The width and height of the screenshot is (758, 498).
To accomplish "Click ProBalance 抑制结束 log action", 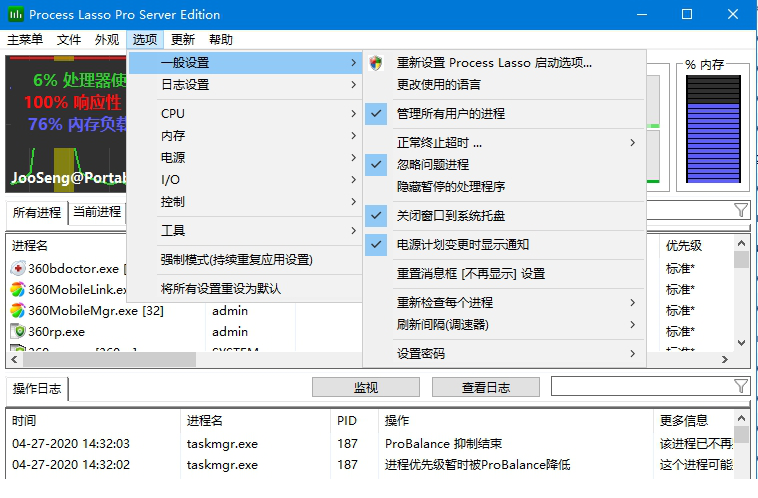I will pos(443,443).
